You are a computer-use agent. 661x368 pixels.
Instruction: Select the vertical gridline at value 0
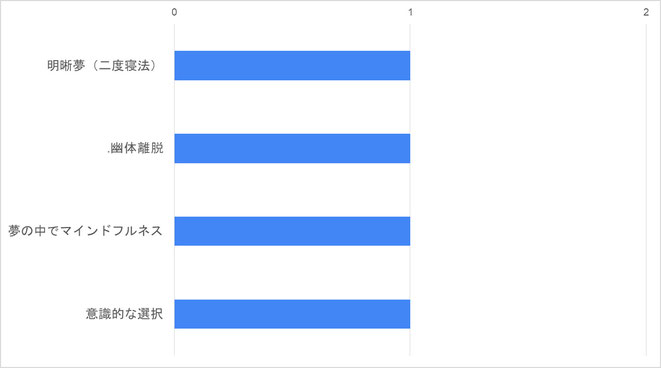175,190
